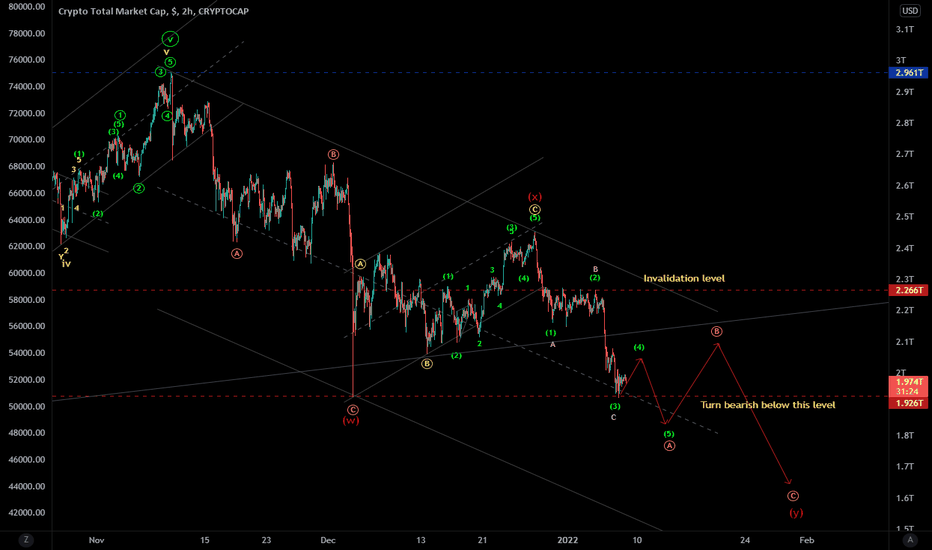Click the circled green v label at the chart peak
Viewport: 932px width, 550px height.
point(170,39)
